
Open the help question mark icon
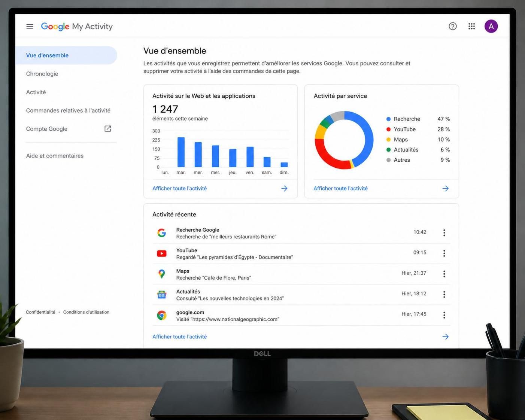pyautogui.click(x=453, y=26)
